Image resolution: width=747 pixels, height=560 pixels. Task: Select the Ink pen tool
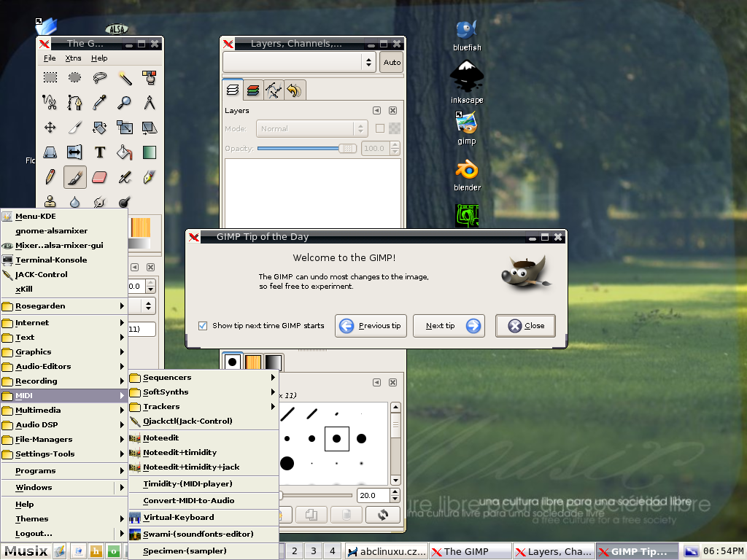point(150,177)
